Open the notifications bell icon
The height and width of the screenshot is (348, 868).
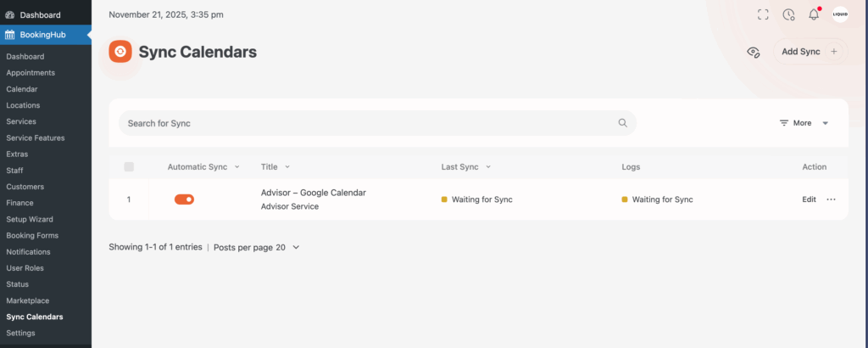point(814,14)
